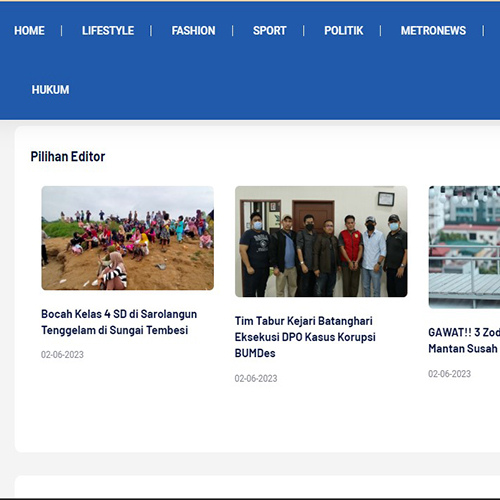Open the METRONEWS category
Image resolution: width=500 pixels, height=500 pixels.
(433, 31)
